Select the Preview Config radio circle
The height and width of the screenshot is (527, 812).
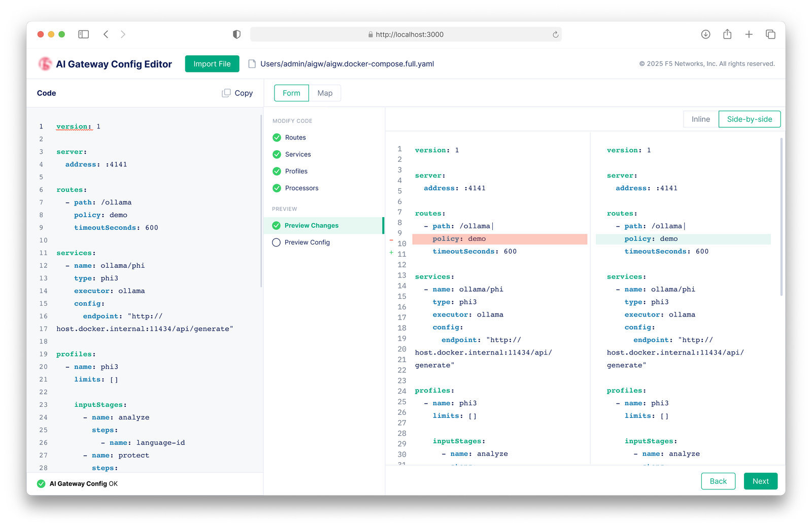(x=276, y=242)
